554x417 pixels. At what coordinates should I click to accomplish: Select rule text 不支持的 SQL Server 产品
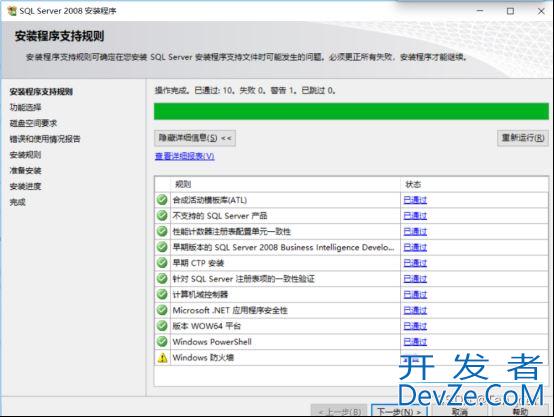(x=220, y=216)
